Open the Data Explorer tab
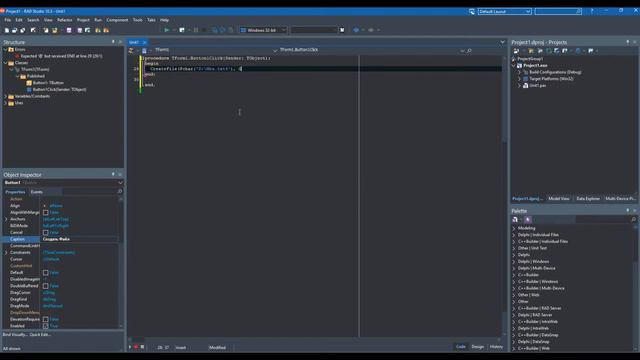The height and width of the screenshot is (360, 640). pos(588,199)
